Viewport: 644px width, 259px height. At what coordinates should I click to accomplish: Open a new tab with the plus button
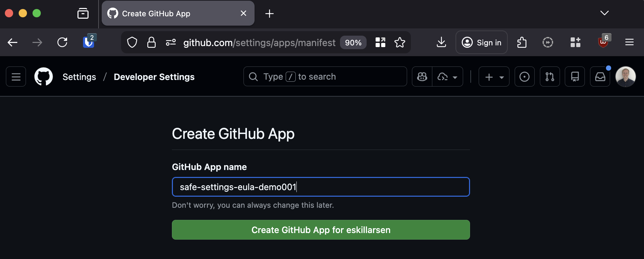(x=269, y=14)
